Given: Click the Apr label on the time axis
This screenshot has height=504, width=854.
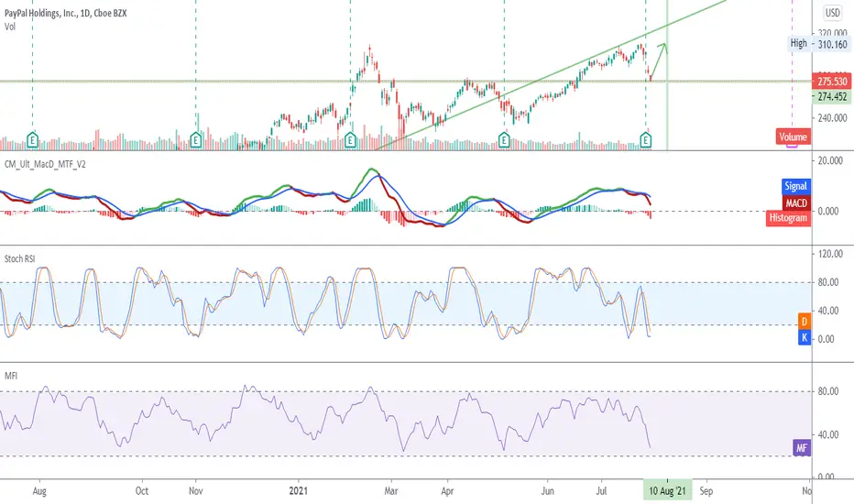Looking at the screenshot, I should (447, 491).
